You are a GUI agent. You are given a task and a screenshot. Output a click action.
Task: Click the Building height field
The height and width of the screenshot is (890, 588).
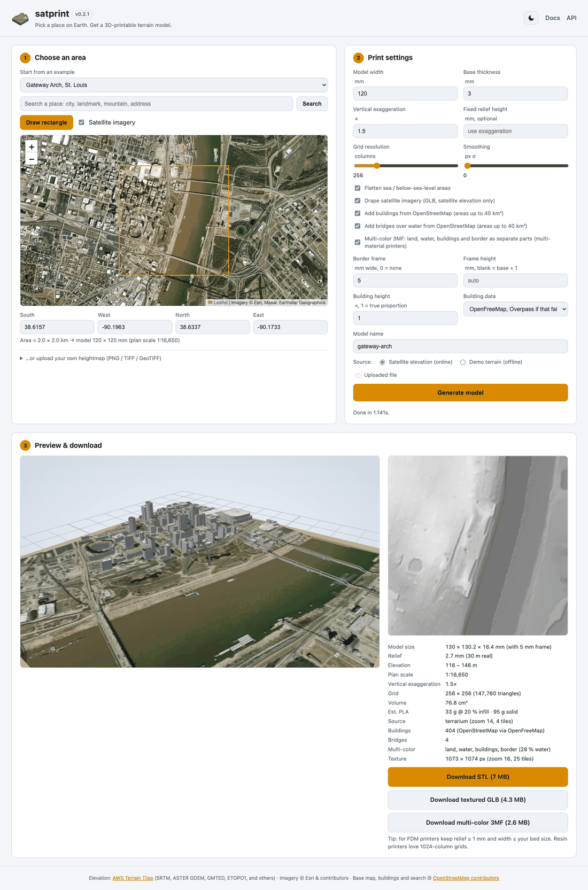point(405,318)
